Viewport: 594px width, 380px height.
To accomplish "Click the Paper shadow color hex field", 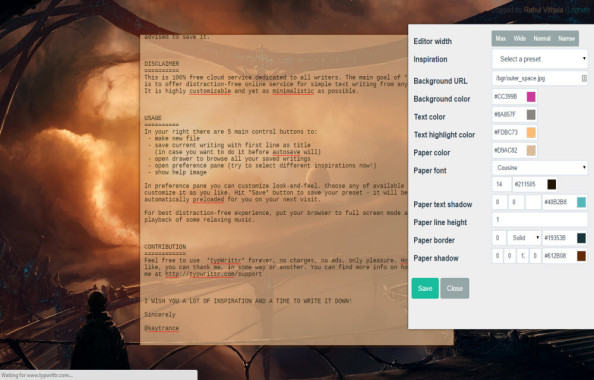I will click(559, 256).
